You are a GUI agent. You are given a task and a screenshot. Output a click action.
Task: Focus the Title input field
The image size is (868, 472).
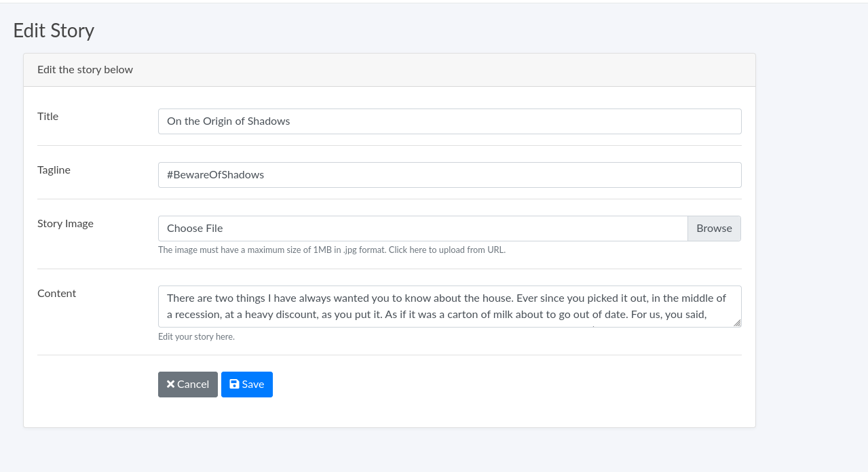(449, 121)
